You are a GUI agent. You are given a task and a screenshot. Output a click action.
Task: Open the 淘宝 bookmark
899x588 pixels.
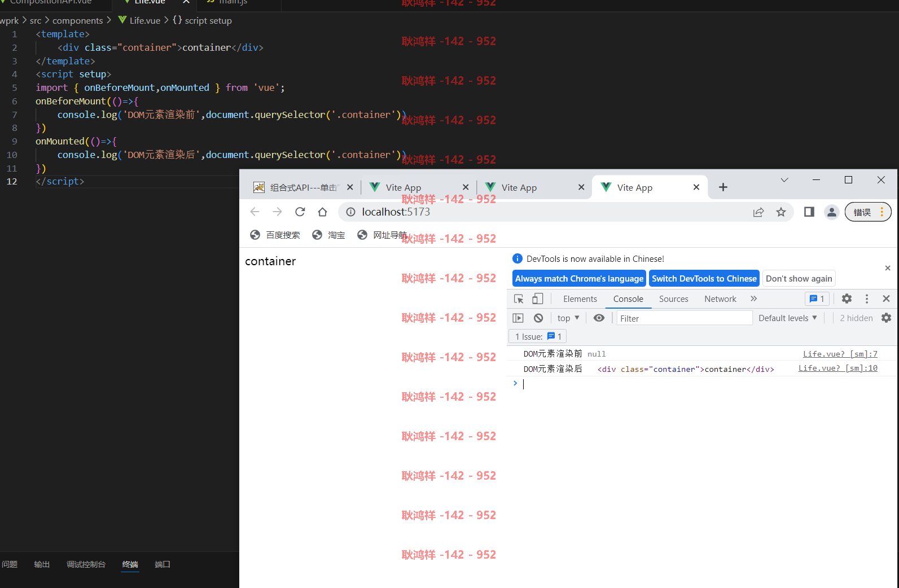(328, 235)
